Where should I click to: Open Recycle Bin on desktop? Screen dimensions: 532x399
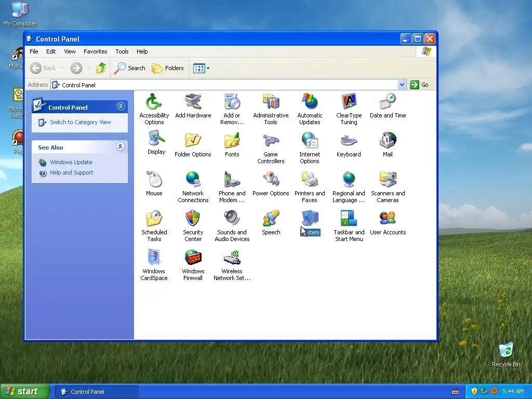(x=506, y=354)
